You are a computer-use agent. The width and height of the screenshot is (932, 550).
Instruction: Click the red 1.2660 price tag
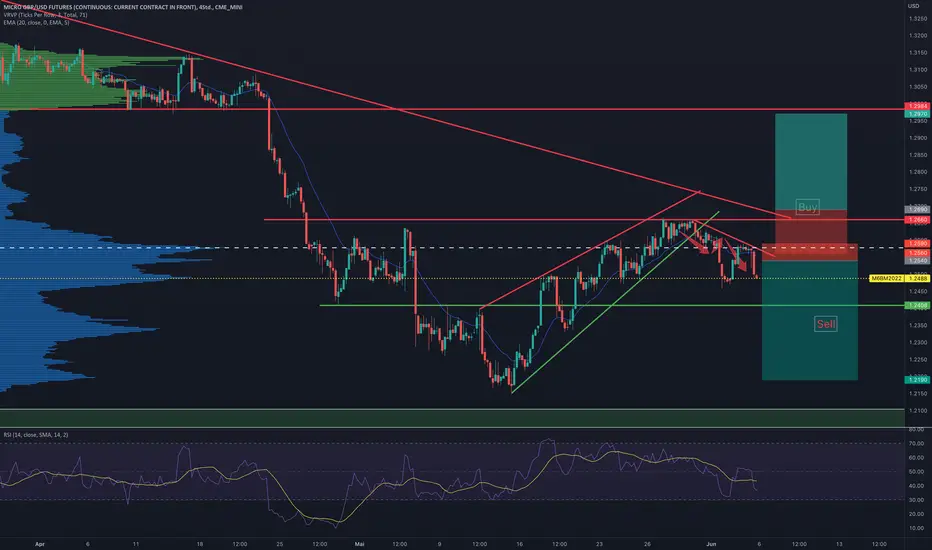click(x=916, y=220)
